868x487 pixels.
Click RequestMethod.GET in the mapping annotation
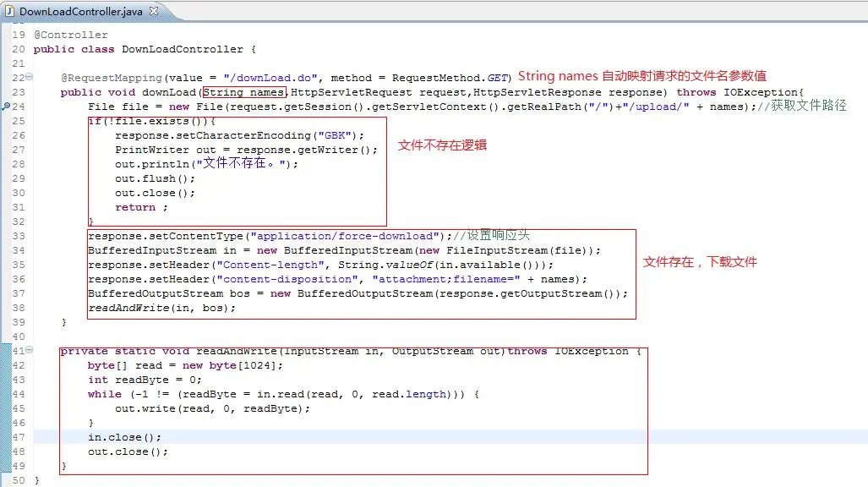(450, 78)
